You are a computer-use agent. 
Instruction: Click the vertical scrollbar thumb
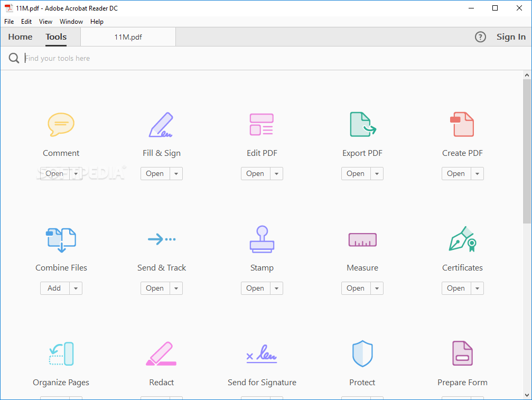[527, 151]
